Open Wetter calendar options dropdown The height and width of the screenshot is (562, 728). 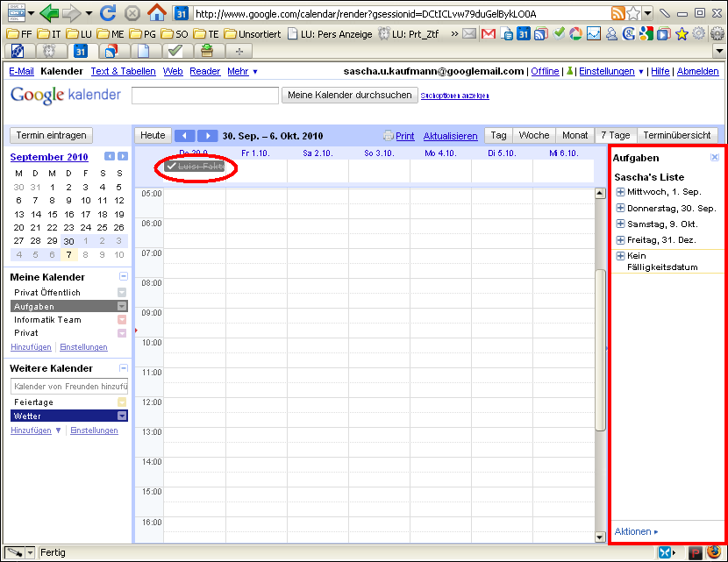[122, 416]
